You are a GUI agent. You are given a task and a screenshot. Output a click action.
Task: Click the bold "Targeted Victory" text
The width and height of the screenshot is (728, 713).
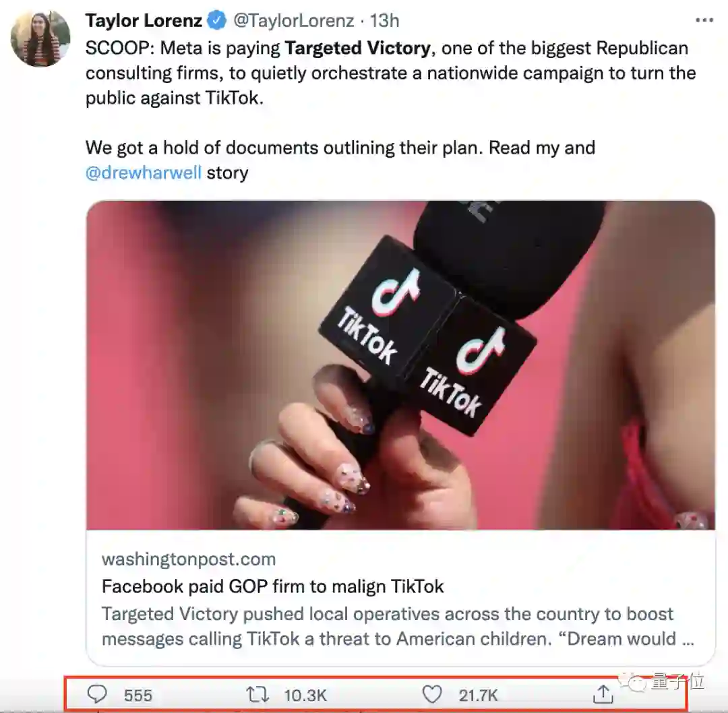tap(357, 49)
